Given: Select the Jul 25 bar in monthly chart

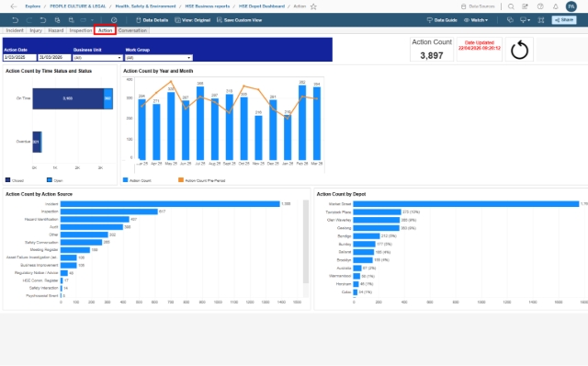Looking at the screenshot, I should point(200,123).
